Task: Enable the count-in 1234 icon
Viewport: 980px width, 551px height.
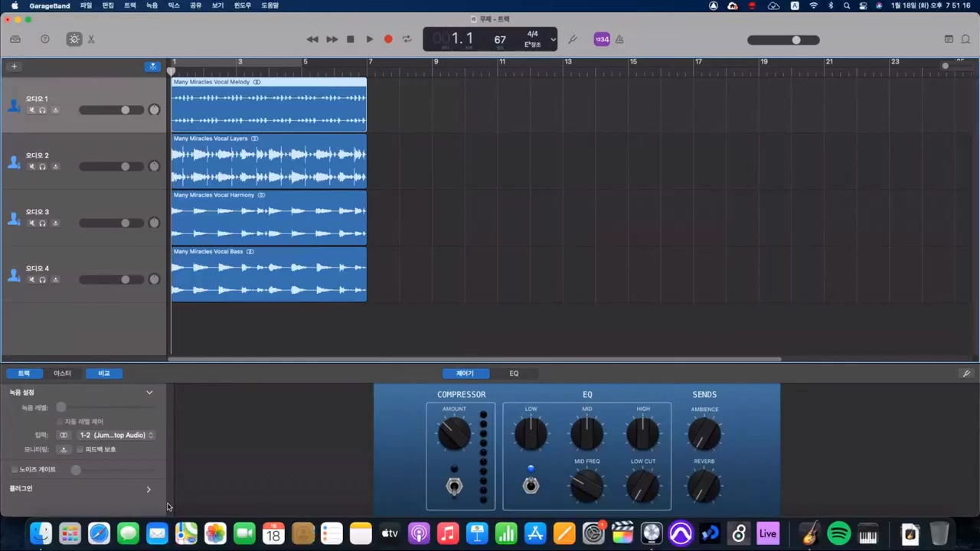Action: tap(603, 39)
